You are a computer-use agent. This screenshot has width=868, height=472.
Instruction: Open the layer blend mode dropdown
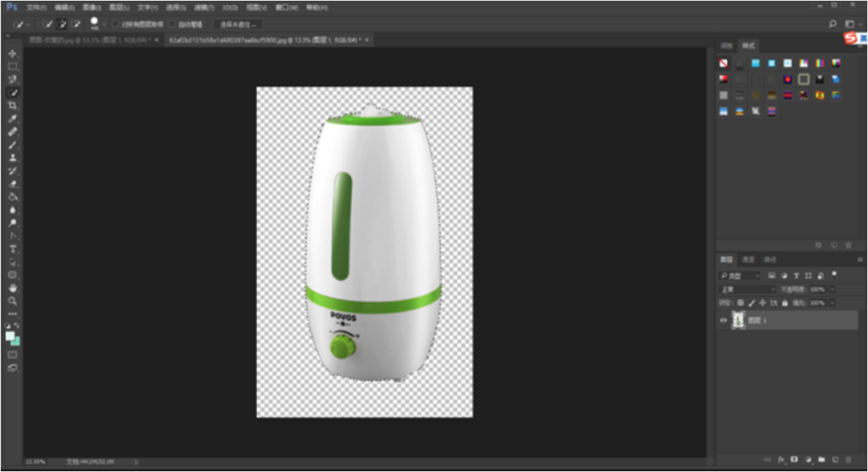coord(746,289)
